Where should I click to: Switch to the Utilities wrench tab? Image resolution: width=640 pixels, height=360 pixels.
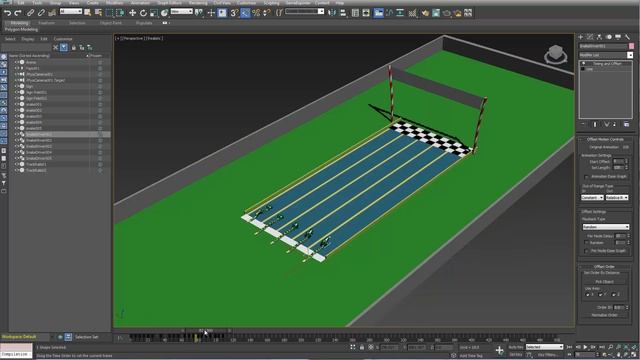click(x=627, y=37)
